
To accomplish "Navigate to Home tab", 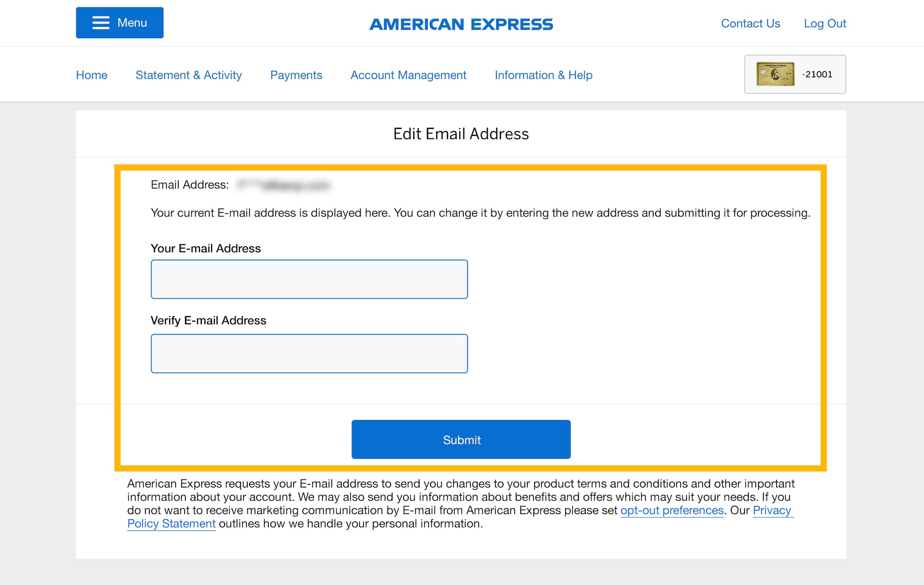I will pos(92,75).
